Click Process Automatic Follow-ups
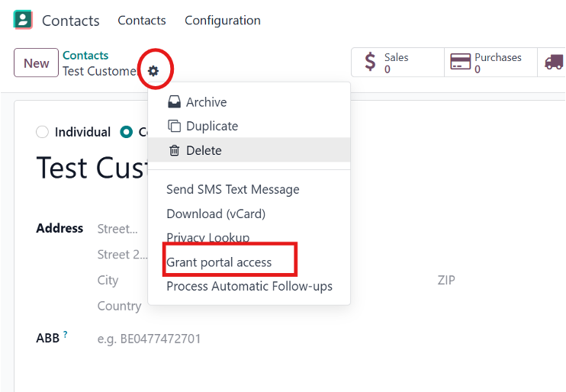566x392 pixels. (x=249, y=287)
